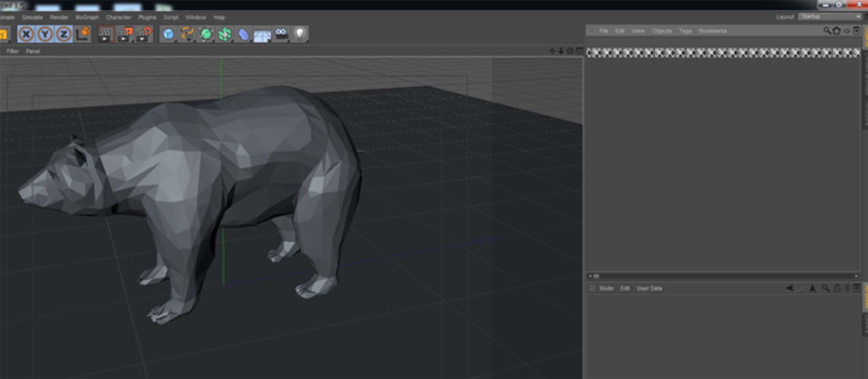868x379 pixels.
Task: Open Object Manager File menu
Action: tap(604, 31)
